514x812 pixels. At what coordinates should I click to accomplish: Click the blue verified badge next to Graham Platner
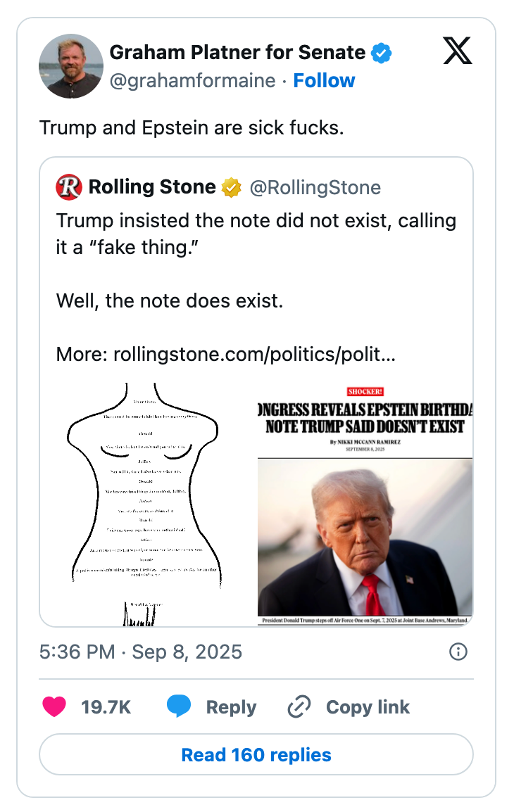tap(380, 52)
